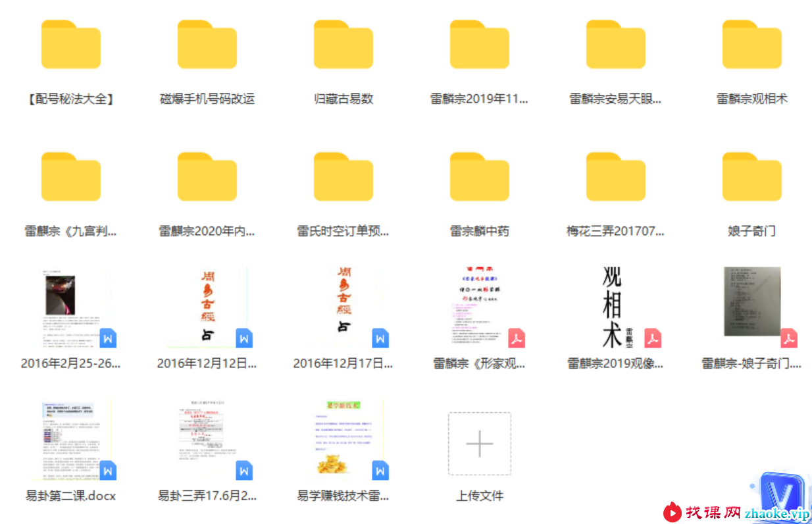The width and height of the screenshot is (812, 524).
Task: Click the 雷麟宗观相术 name label
Action: (x=752, y=99)
